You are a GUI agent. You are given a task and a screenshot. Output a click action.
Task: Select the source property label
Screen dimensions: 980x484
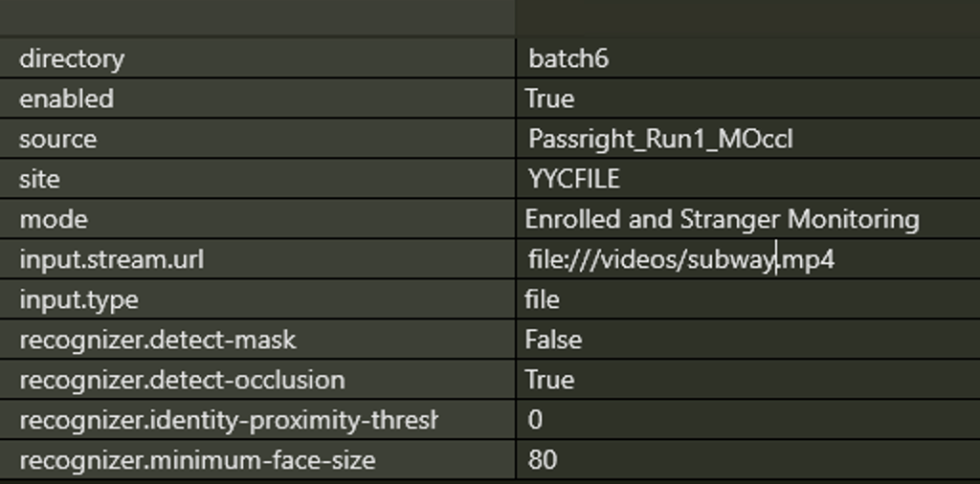click(x=58, y=139)
